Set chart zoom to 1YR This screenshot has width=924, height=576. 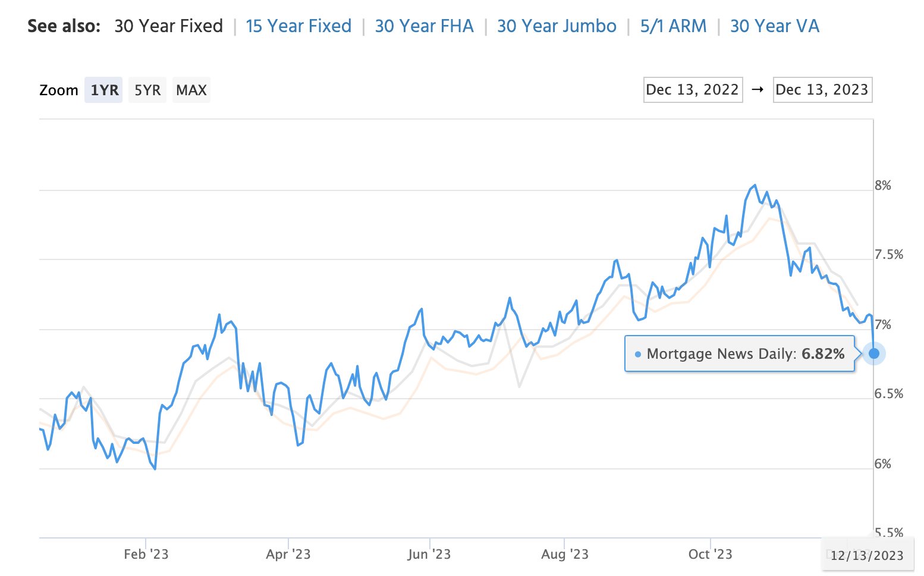(104, 90)
